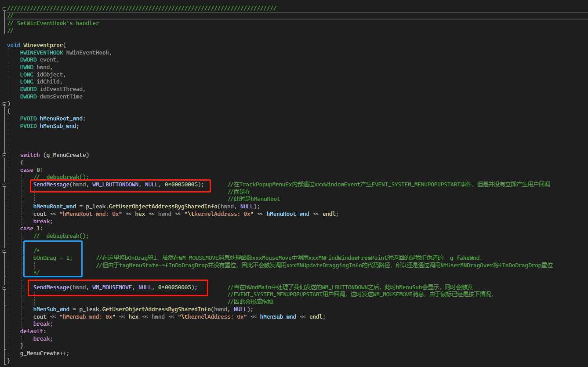This screenshot has height=367, width=588.
Task: Click the "case 1:" label
Action: [x=32, y=229]
